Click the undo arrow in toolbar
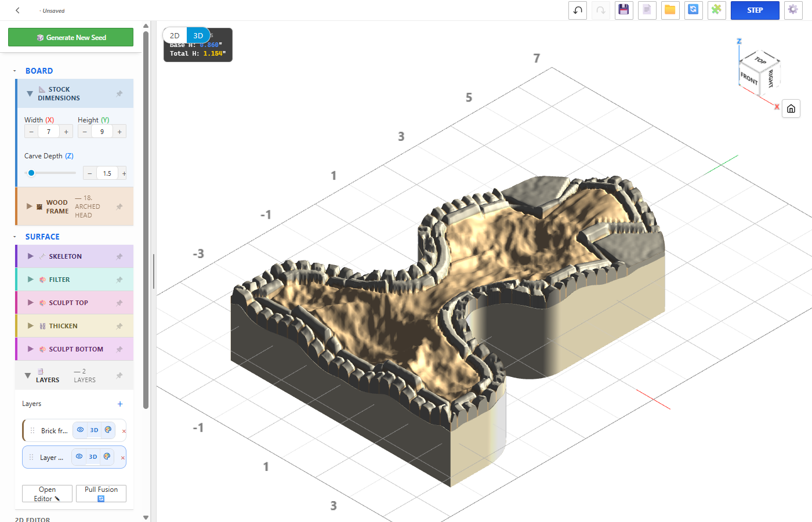 point(578,10)
